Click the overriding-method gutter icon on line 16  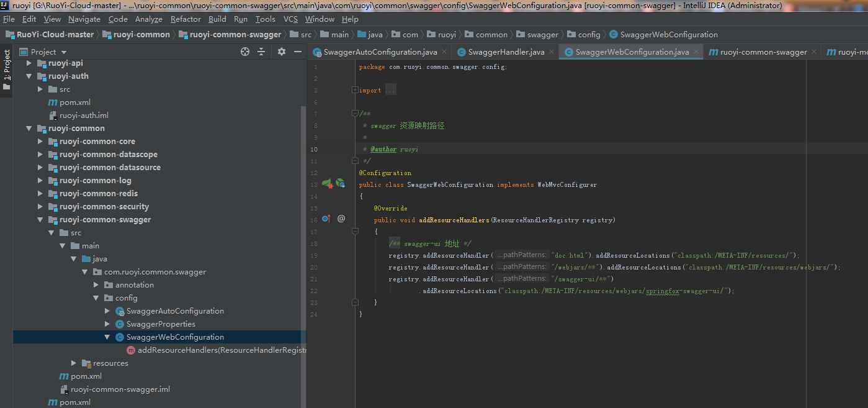coord(326,219)
